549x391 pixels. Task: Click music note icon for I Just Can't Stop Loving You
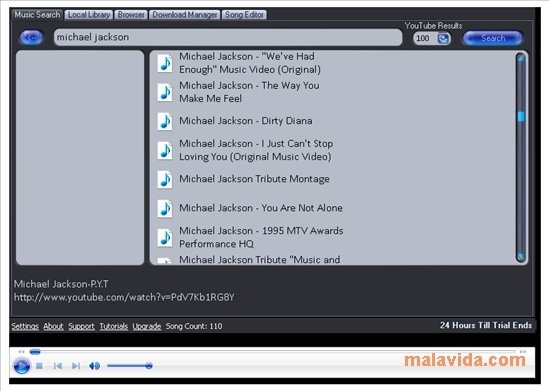pos(165,150)
